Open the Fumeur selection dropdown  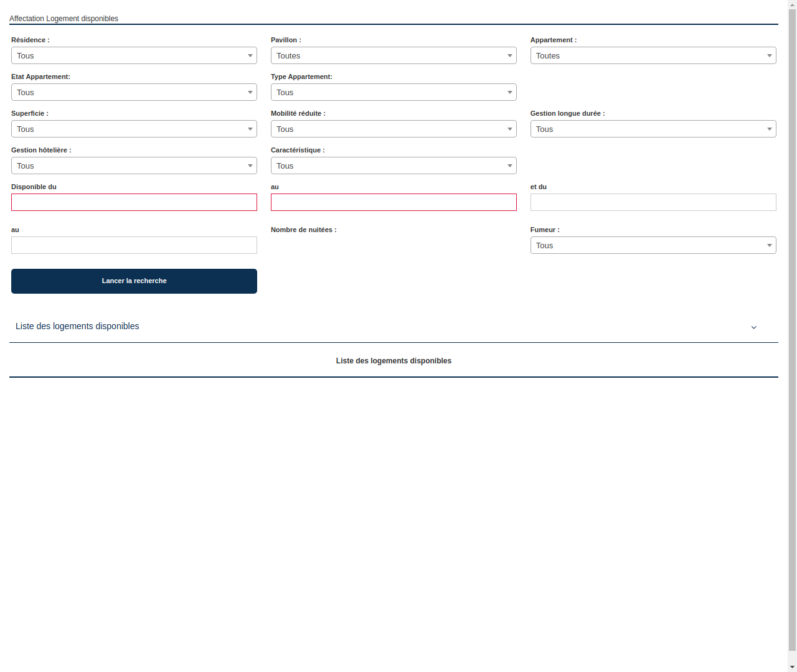[x=653, y=245]
